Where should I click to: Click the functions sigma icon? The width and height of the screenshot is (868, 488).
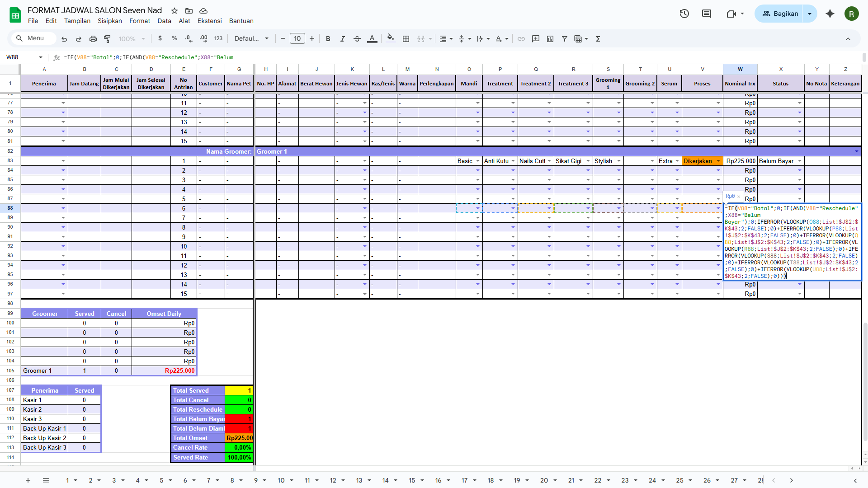point(598,39)
